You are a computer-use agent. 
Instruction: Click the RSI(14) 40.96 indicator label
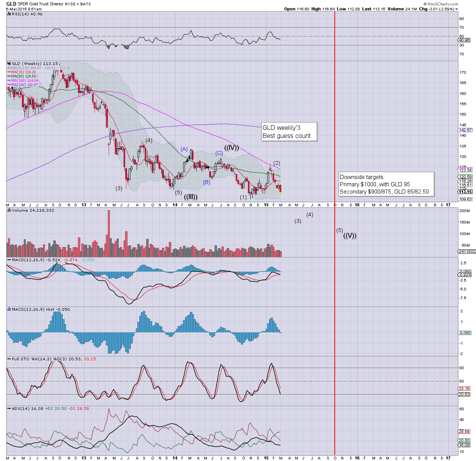pyautogui.click(x=27, y=14)
